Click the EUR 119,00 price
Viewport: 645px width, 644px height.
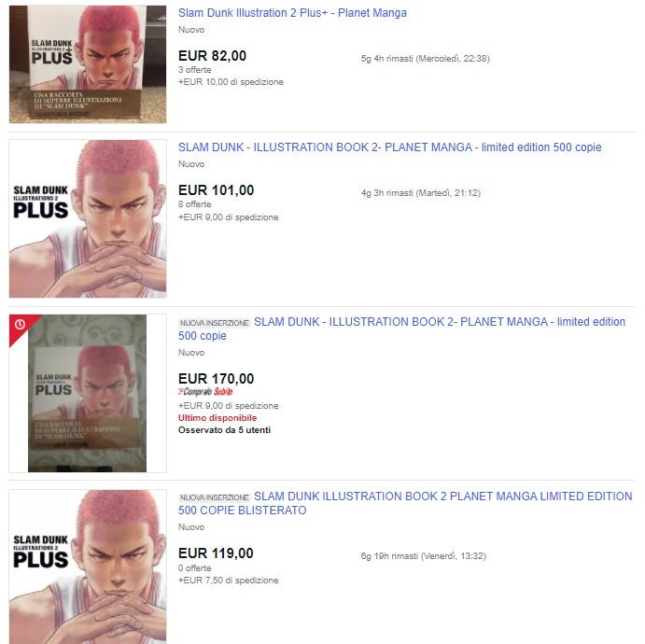[216, 553]
